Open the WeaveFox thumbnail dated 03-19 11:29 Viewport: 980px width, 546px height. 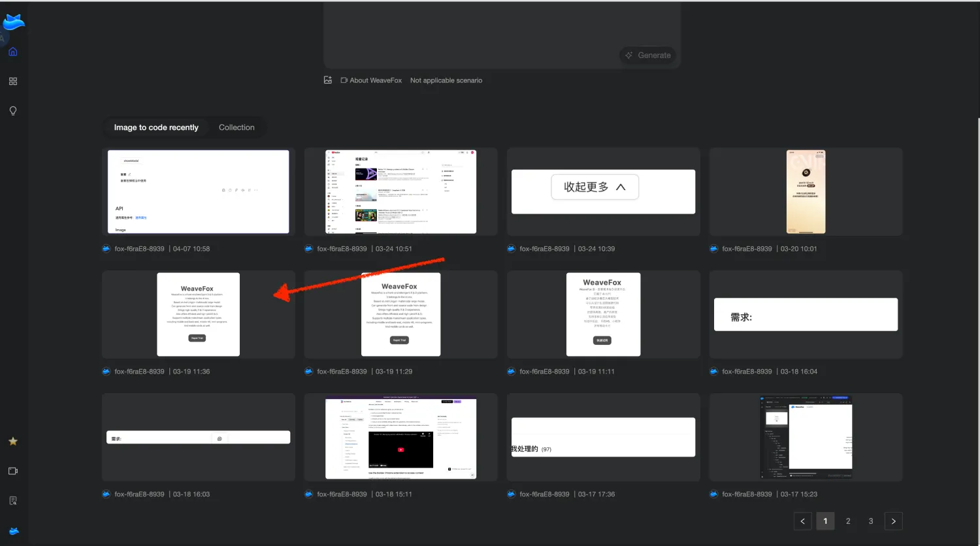(401, 315)
